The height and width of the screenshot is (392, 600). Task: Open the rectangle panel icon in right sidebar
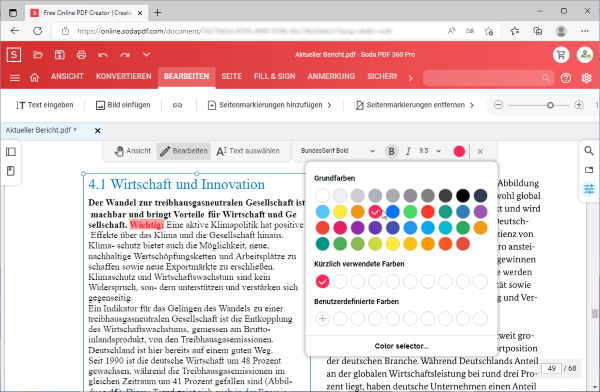(589, 170)
